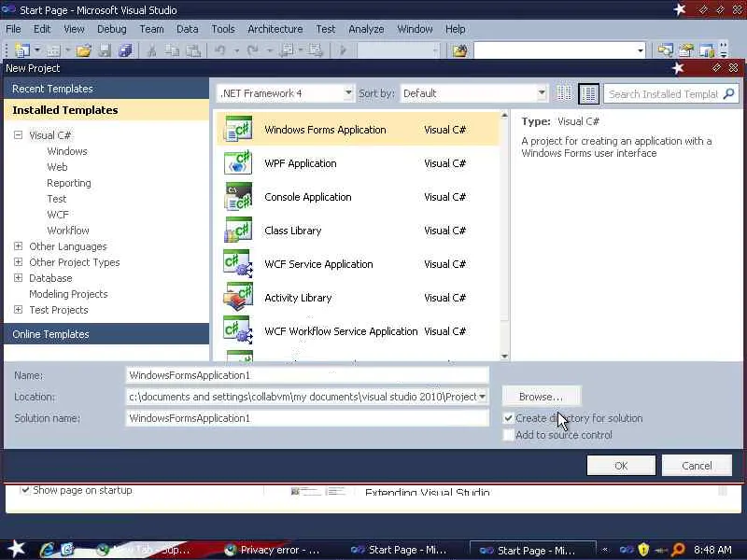This screenshot has height=560, width=747.
Task: Click the Cancel button
Action: point(697,465)
